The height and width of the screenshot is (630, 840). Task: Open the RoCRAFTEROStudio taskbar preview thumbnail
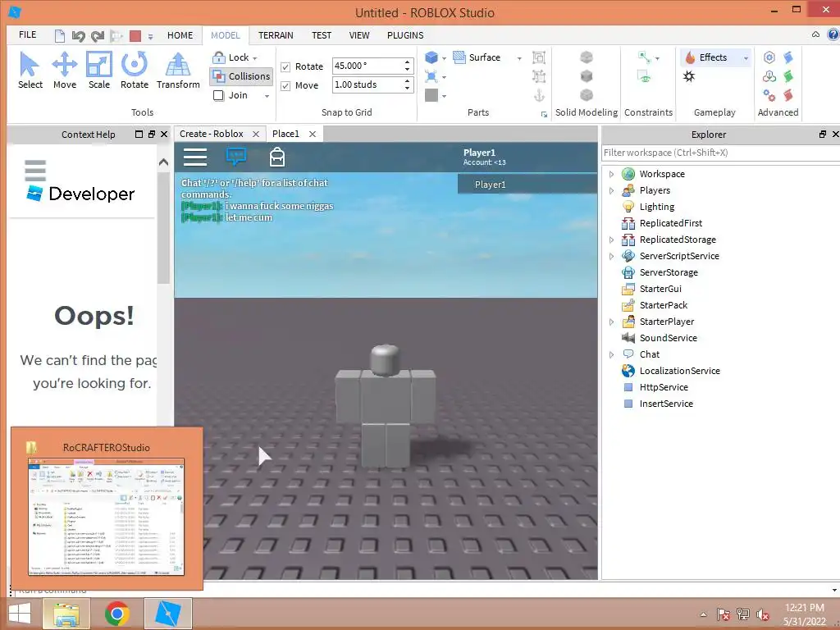[x=106, y=517]
